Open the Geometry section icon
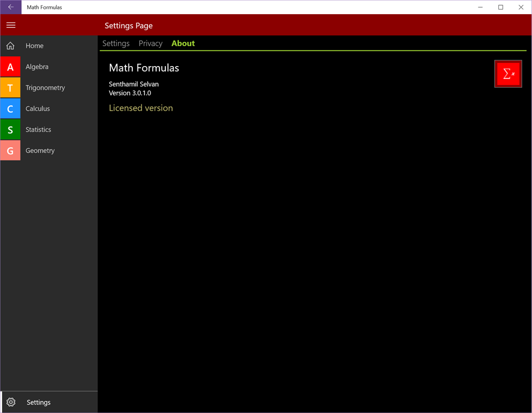This screenshot has height=413, width=532. (x=10, y=151)
